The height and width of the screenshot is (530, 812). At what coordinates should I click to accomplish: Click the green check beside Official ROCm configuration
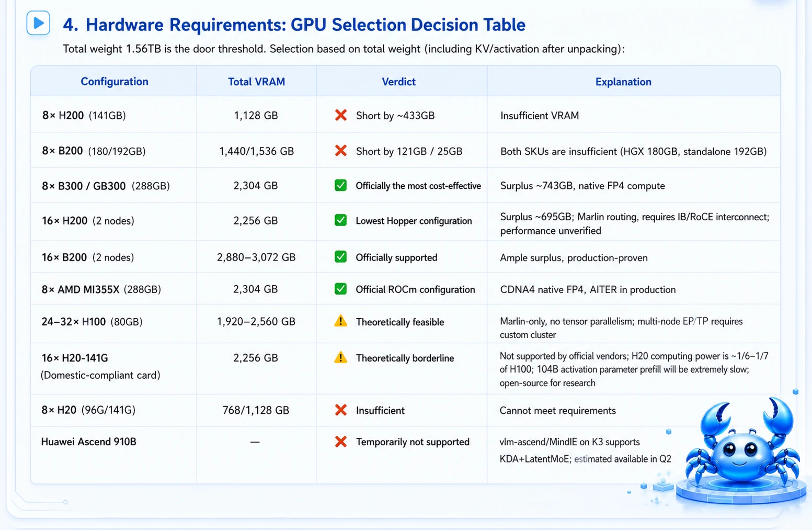(x=341, y=289)
